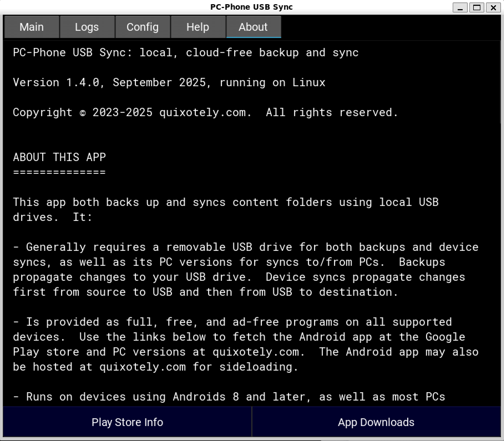Click the top line mentioning cloud-free backup

[x=186, y=53]
